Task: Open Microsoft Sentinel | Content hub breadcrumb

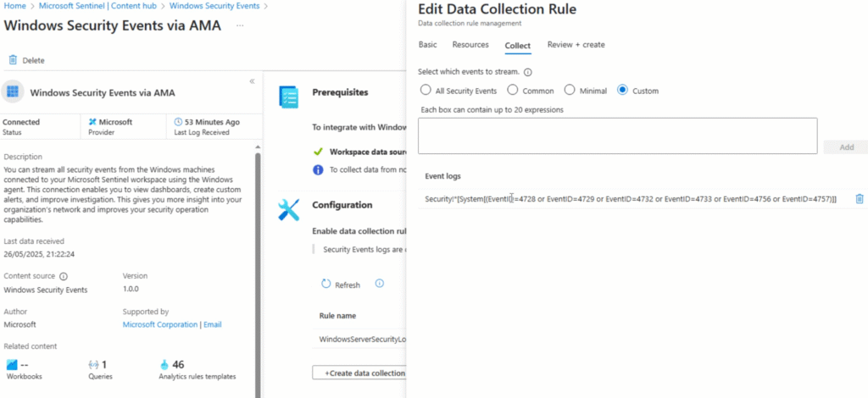Action: [x=97, y=6]
